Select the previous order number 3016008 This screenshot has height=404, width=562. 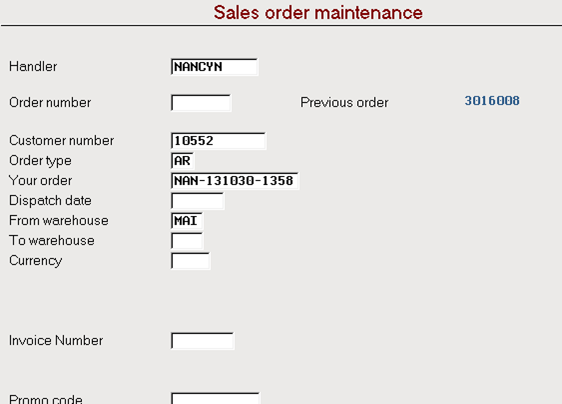click(x=492, y=101)
